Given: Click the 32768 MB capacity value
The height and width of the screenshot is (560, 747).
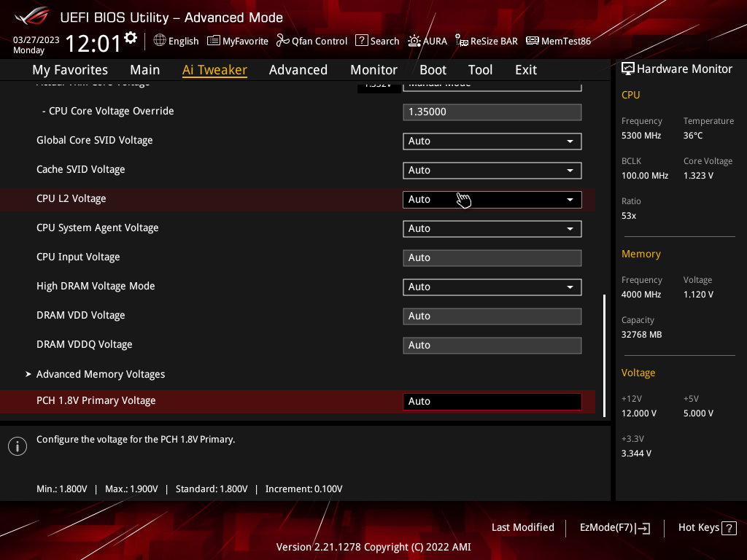Looking at the screenshot, I should coord(641,335).
